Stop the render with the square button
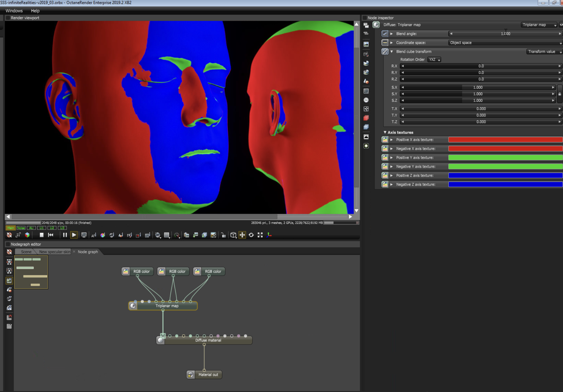Screen dimensions: 563x392 point(41,235)
